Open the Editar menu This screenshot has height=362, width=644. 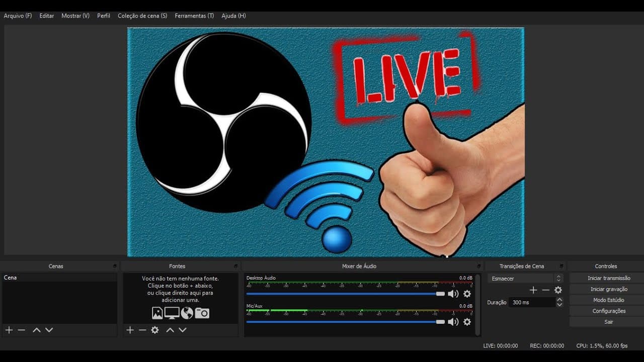[47, 16]
